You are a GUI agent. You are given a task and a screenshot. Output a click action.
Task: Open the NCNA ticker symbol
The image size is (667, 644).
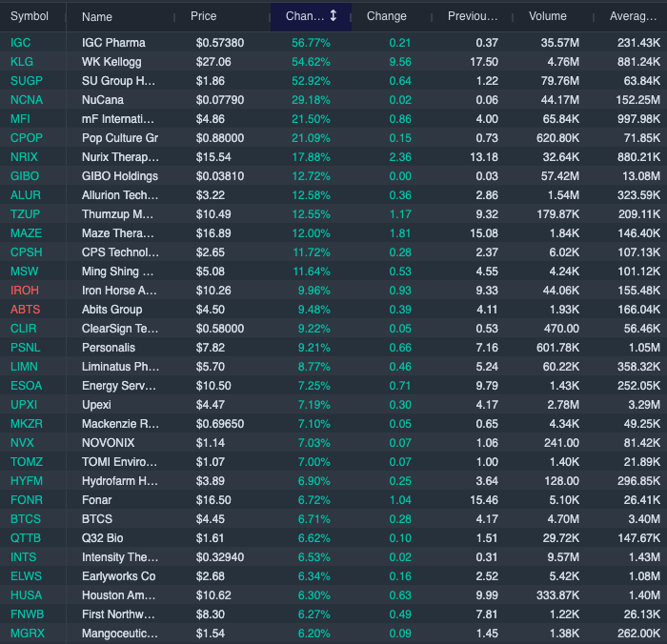tap(27, 100)
